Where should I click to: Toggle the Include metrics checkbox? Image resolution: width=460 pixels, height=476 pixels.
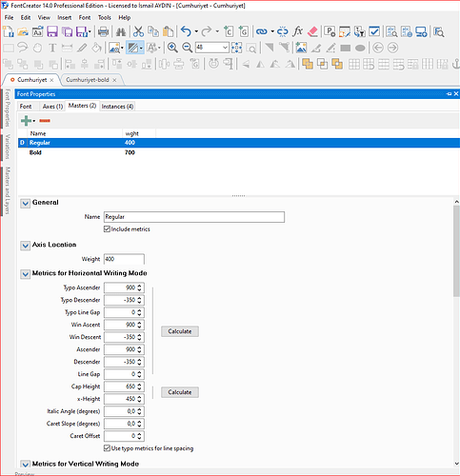pos(107,229)
